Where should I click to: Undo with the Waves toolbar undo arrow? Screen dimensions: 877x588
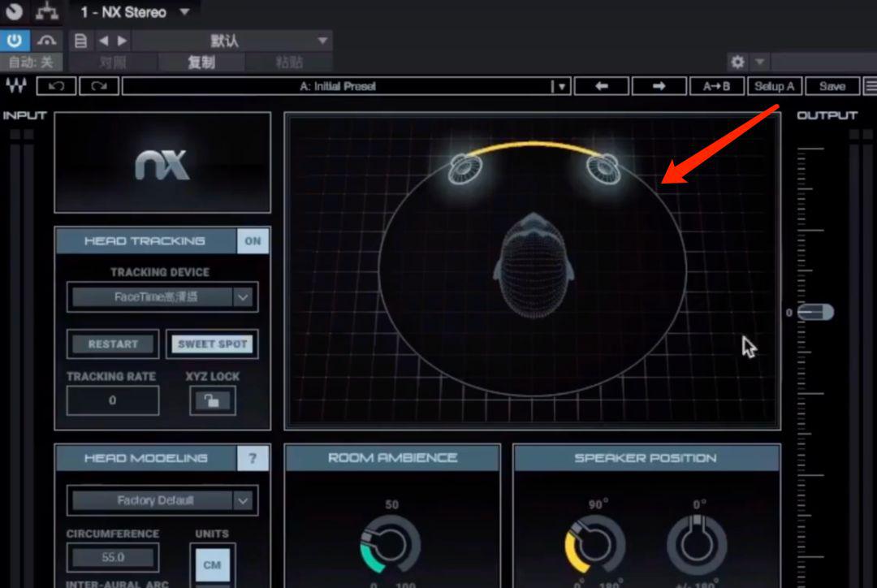click(56, 86)
